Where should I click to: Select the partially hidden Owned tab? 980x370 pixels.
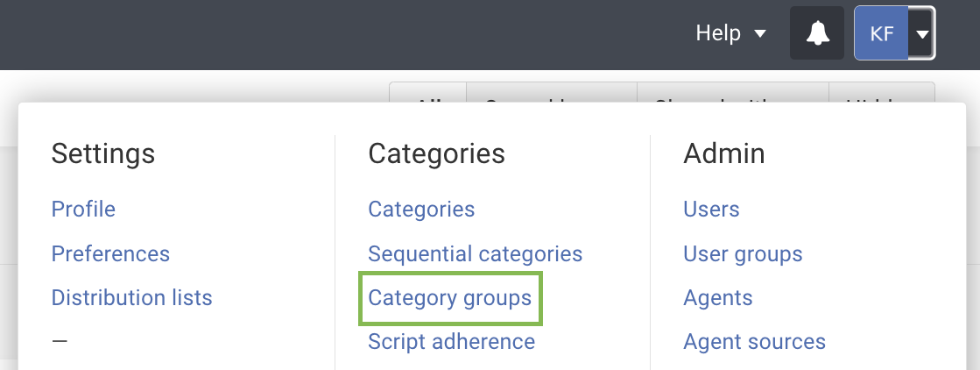tap(552, 95)
